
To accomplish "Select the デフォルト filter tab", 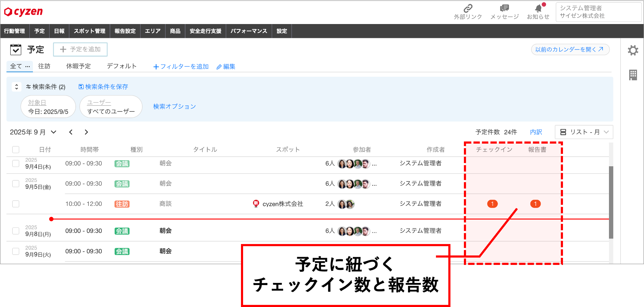I will coord(122,66).
